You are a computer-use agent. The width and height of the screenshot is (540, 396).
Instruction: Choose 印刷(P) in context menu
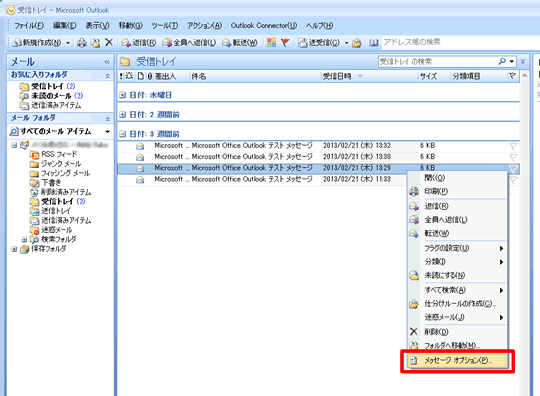(458, 191)
